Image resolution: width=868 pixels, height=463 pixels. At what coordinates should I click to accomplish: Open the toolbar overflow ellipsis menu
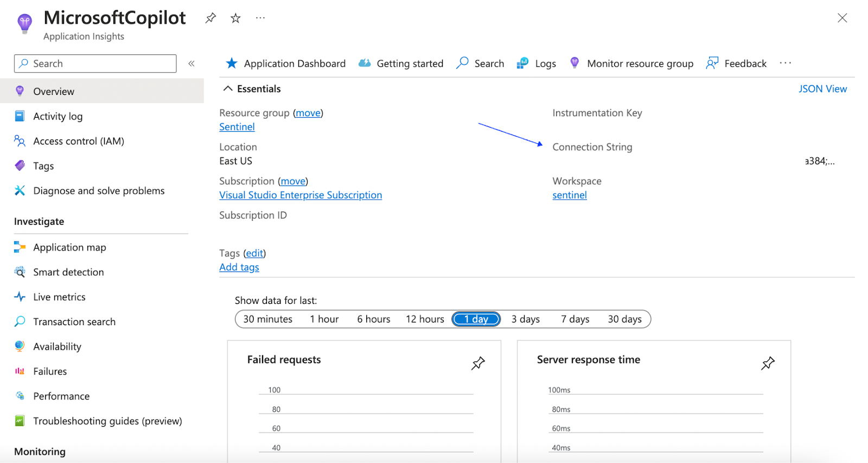coord(786,64)
